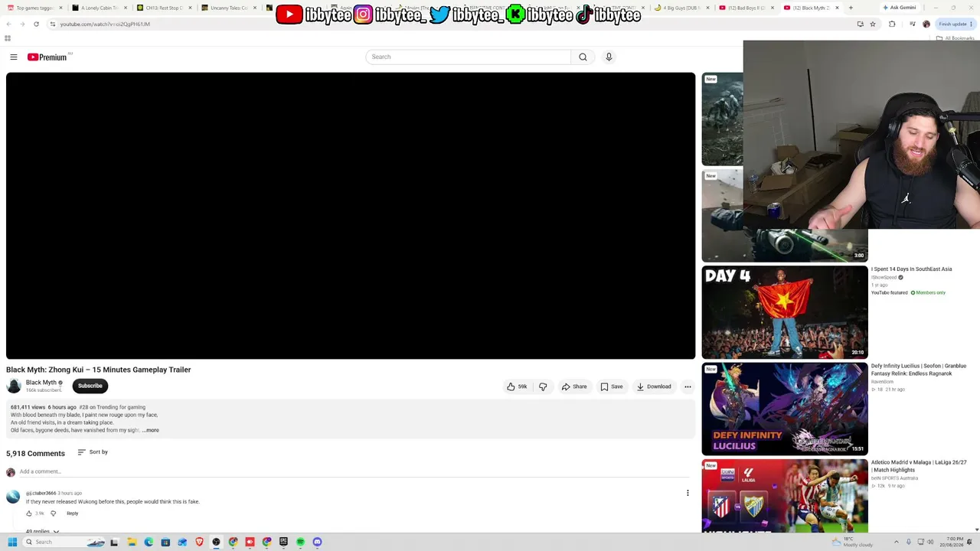Open the Granblue Fantasy Relink video title
Viewport: 980px width, 551px height.
[x=918, y=370]
